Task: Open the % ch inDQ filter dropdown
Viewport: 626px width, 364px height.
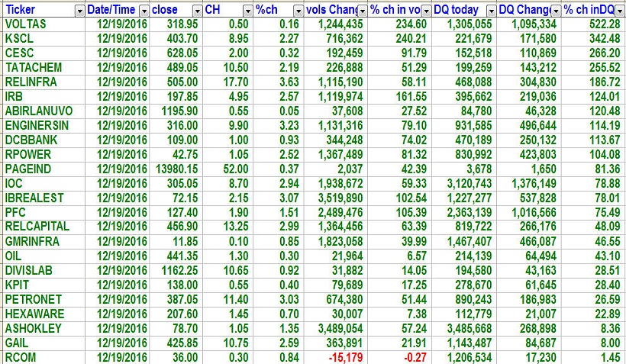Action: tap(619, 10)
